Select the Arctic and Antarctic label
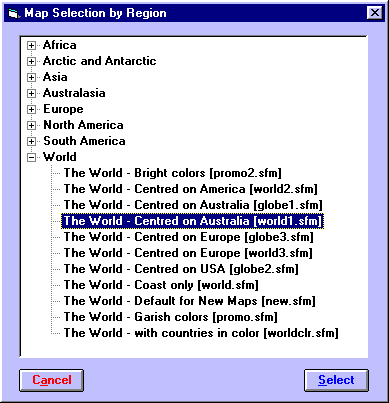 99,61
